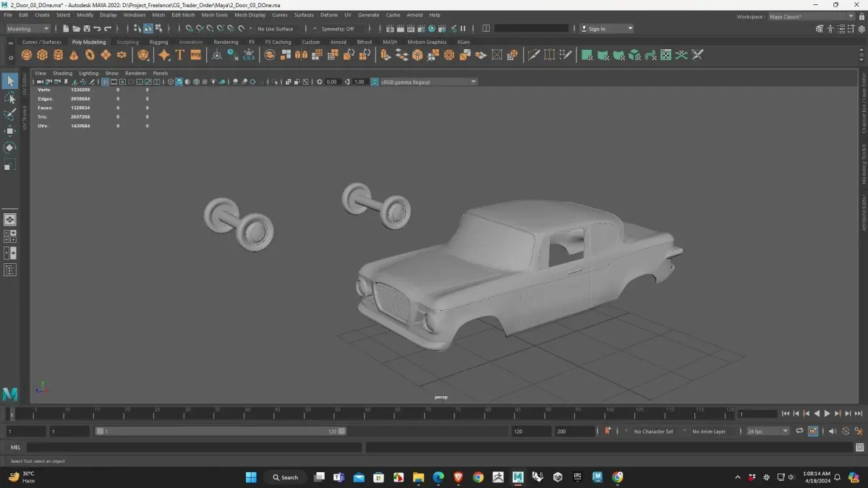
Task: Click the SVG import shelf icon
Action: (x=195, y=55)
